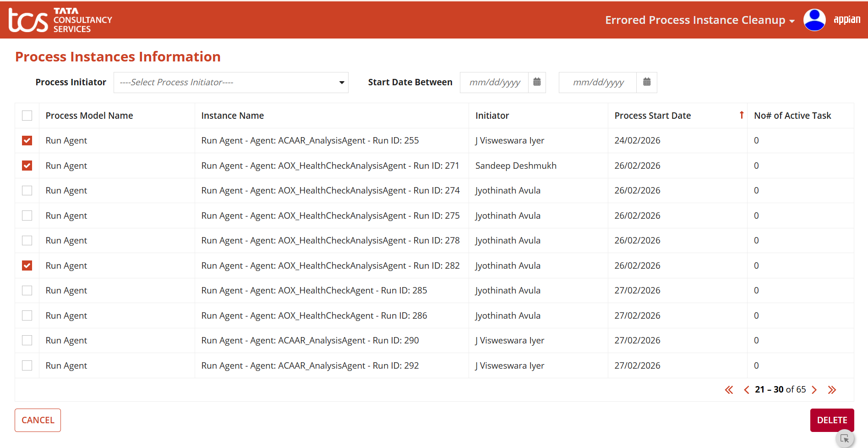Expand the Errored Process Instance Cleanup menu

tap(699, 20)
